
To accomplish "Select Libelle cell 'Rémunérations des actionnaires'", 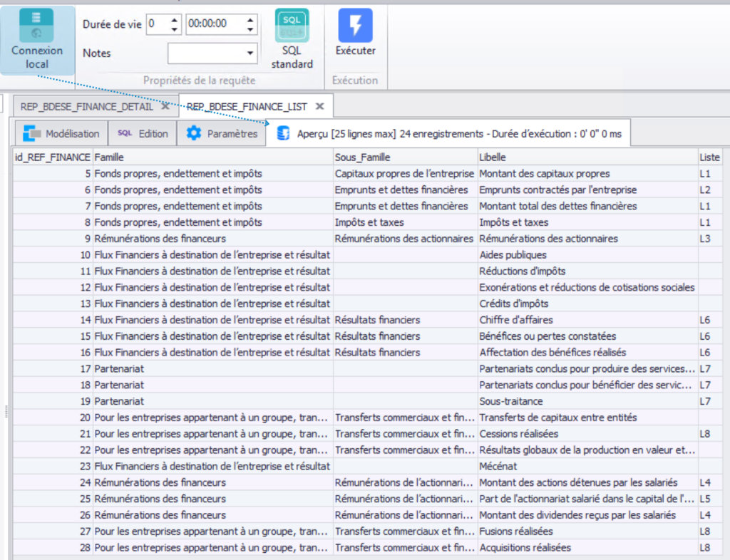I will (587, 239).
